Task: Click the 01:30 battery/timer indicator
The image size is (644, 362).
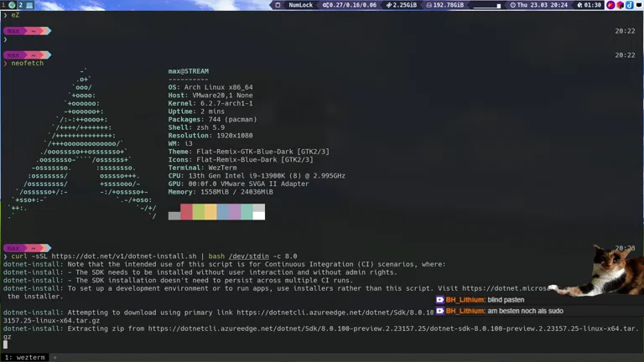Action: pyautogui.click(x=589, y=5)
